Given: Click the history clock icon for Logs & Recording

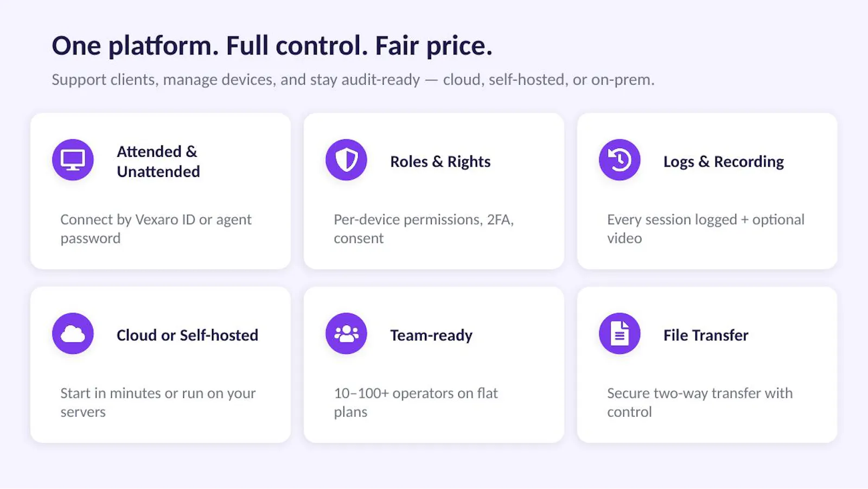Looking at the screenshot, I should point(620,160).
